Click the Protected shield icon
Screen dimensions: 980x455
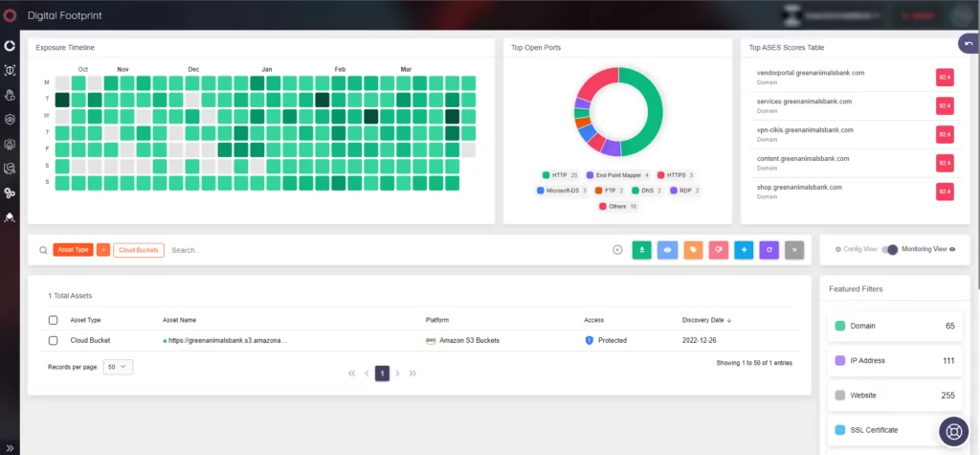coord(589,340)
